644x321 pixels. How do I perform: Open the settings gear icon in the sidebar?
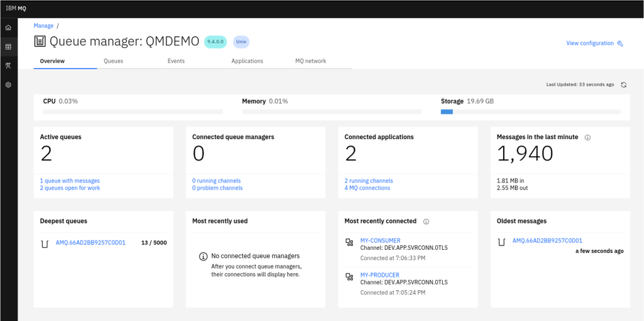(8, 85)
